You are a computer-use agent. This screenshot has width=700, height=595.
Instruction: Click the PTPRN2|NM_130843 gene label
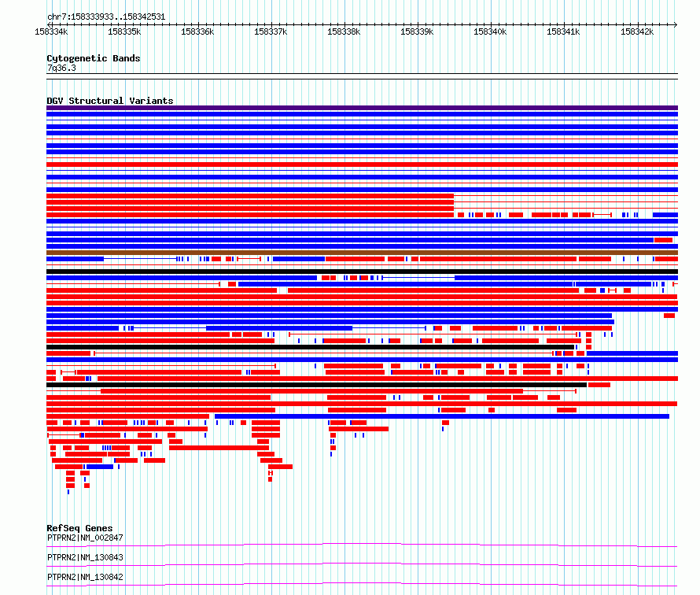(x=85, y=557)
